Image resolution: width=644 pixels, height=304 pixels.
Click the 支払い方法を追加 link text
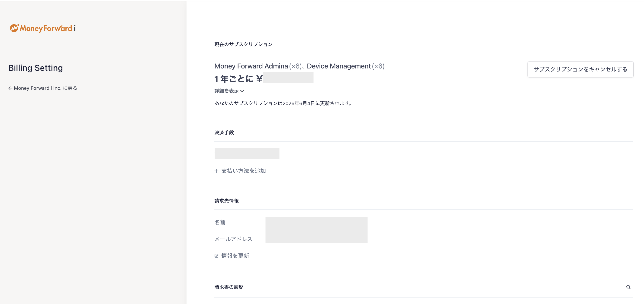tap(244, 171)
